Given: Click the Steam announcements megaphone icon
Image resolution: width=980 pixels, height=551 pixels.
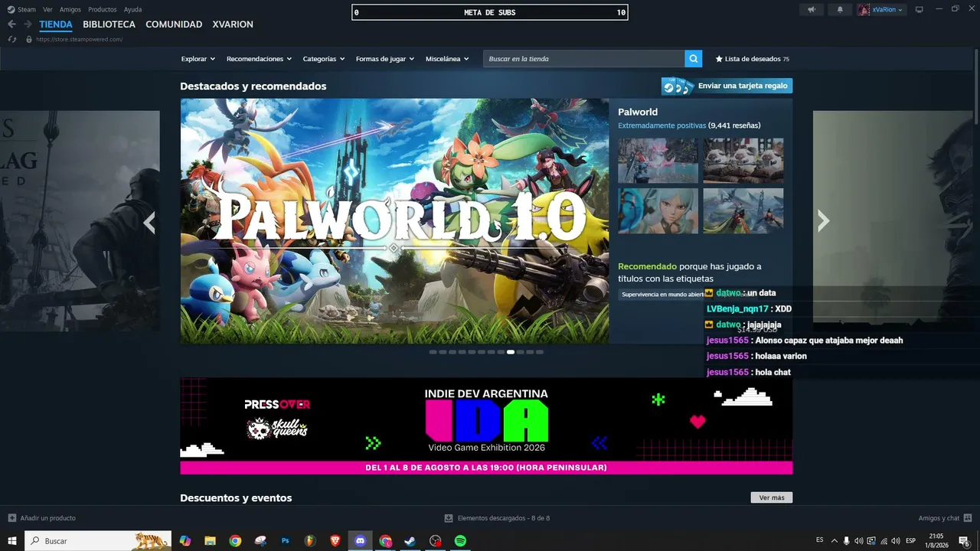Looking at the screenshot, I should (812, 10).
